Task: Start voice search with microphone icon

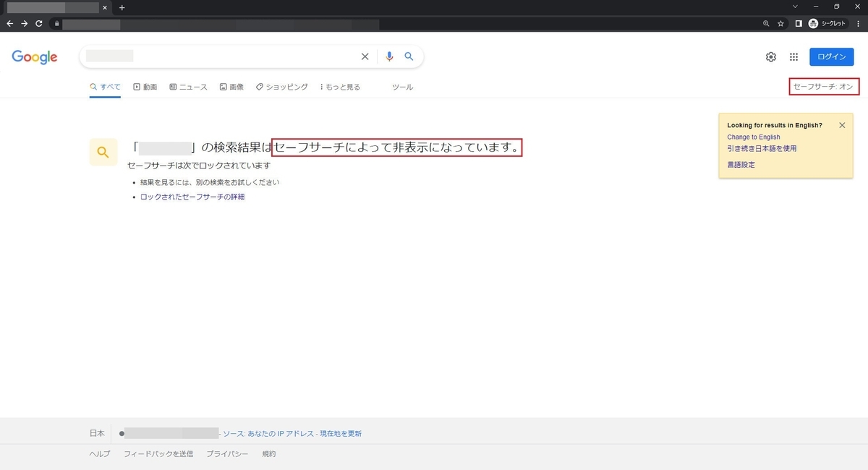Action: (x=390, y=56)
